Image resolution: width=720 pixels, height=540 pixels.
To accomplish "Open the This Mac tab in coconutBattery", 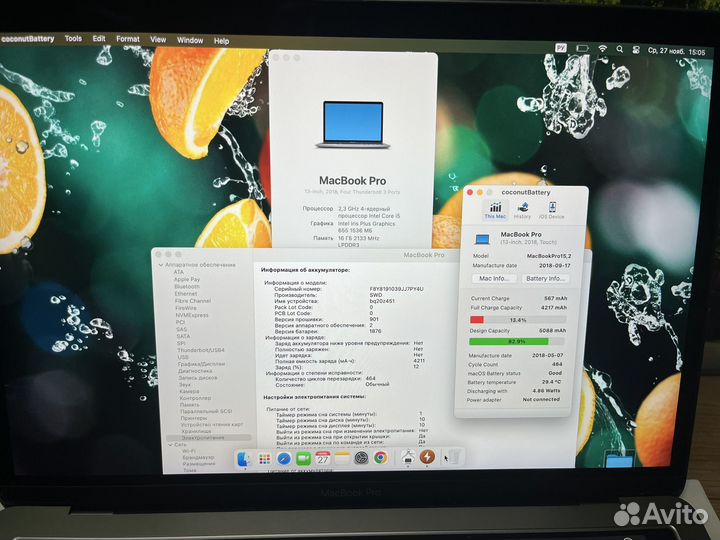I will (495, 211).
